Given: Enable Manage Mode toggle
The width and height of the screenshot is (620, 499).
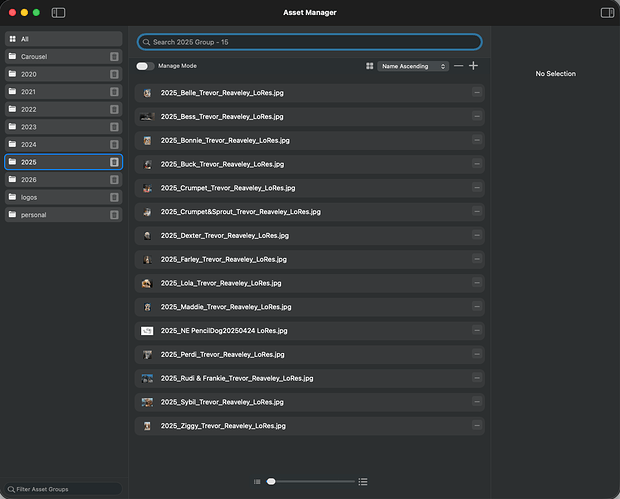Looking at the screenshot, I should [x=145, y=66].
